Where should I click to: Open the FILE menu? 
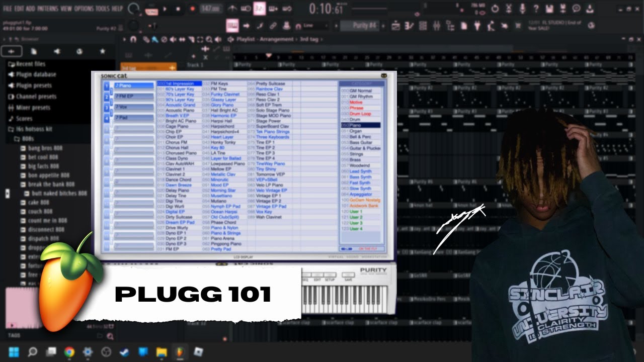click(x=8, y=9)
